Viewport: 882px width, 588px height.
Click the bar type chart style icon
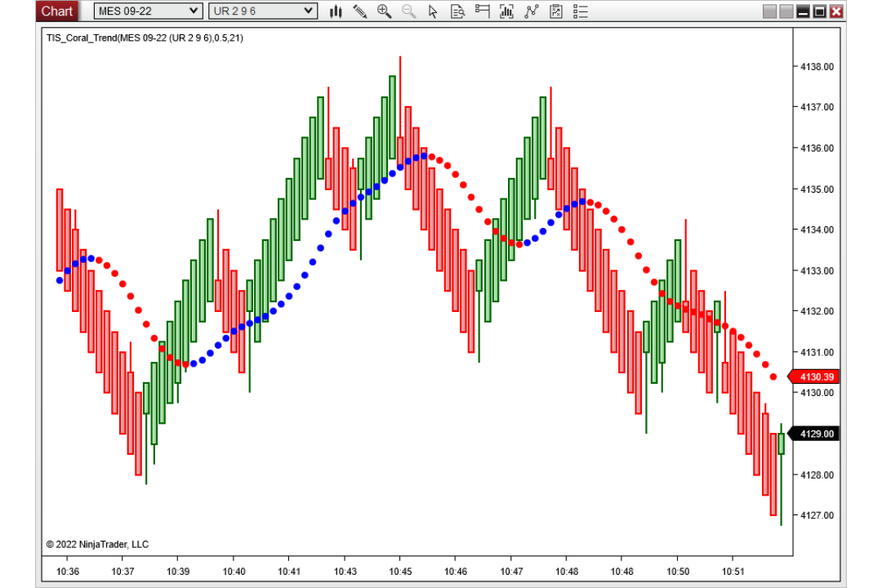[336, 11]
